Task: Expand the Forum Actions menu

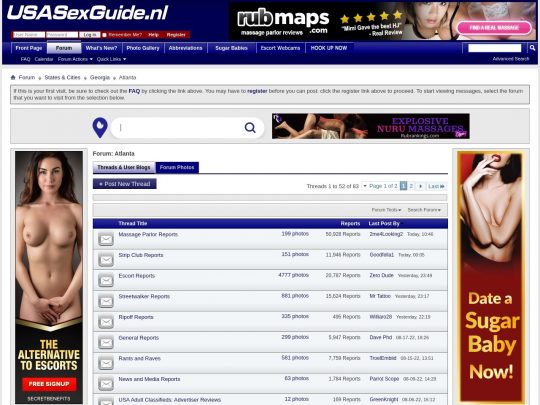Action: (x=75, y=59)
